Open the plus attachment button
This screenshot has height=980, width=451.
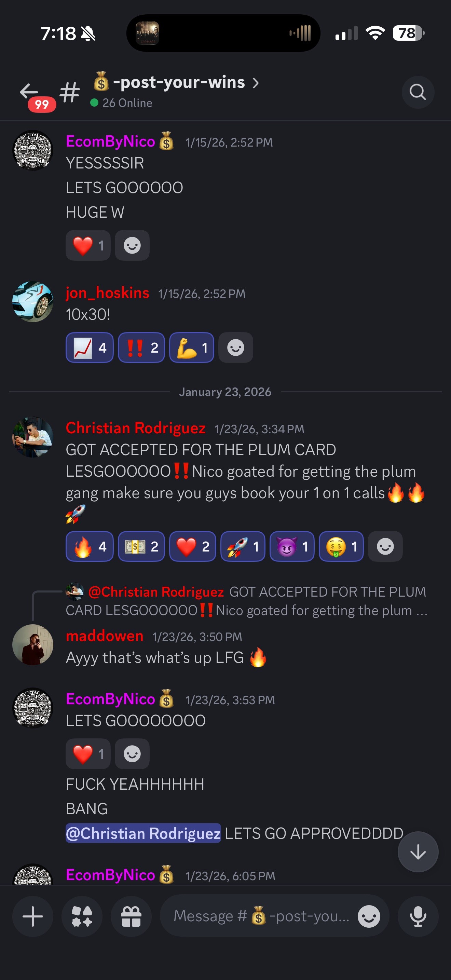point(33,916)
